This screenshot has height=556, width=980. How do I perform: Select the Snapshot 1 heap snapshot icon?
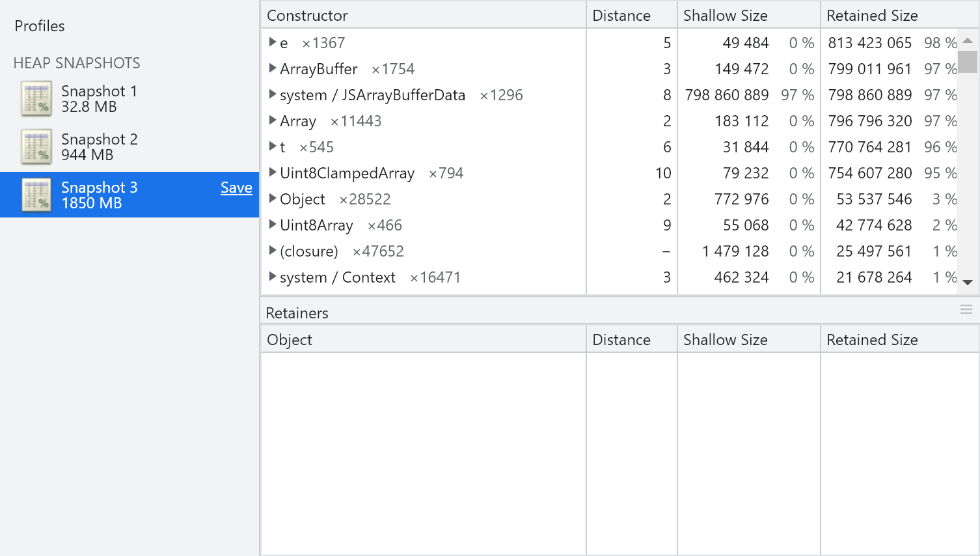tap(36, 99)
